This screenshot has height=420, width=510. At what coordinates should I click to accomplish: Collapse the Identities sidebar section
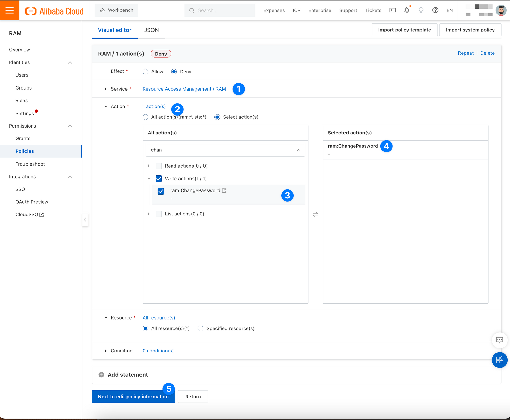coord(70,62)
